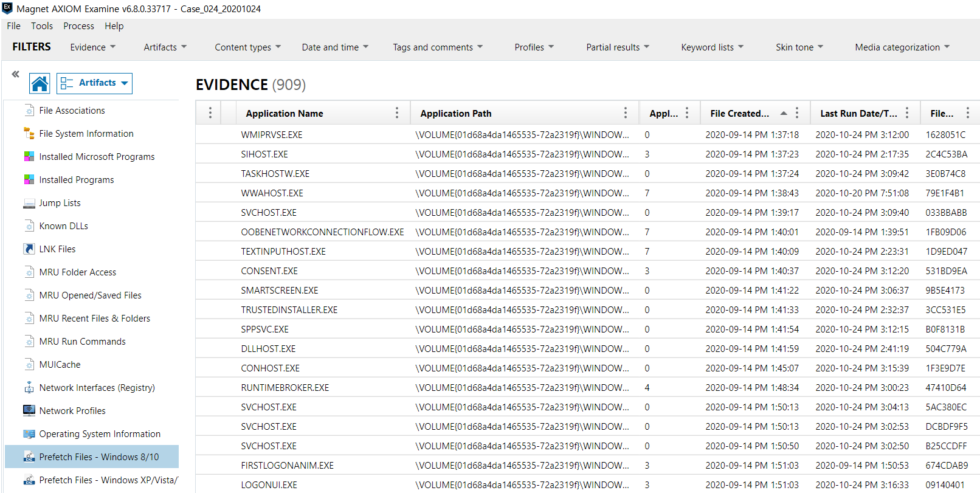Select the RUNTIMEBROKER.EXE row
Viewport: 980px width, 493px height.
click(x=587, y=387)
